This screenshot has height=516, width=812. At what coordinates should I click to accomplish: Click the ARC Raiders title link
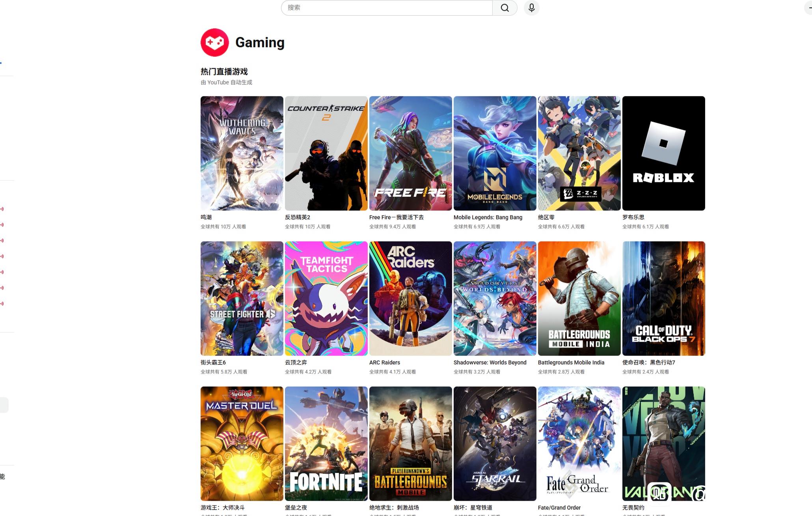coord(384,363)
